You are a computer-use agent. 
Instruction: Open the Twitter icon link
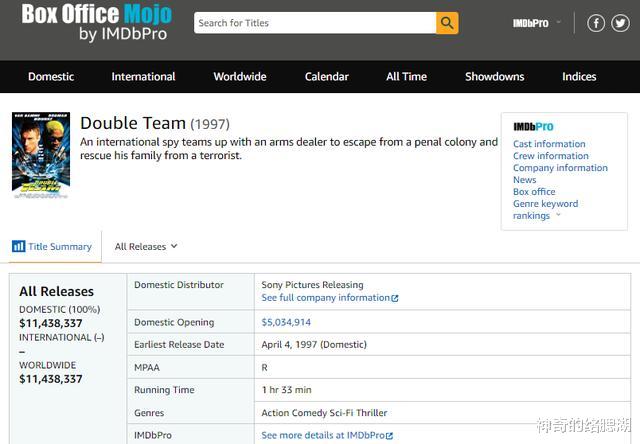(x=620, y=23)
